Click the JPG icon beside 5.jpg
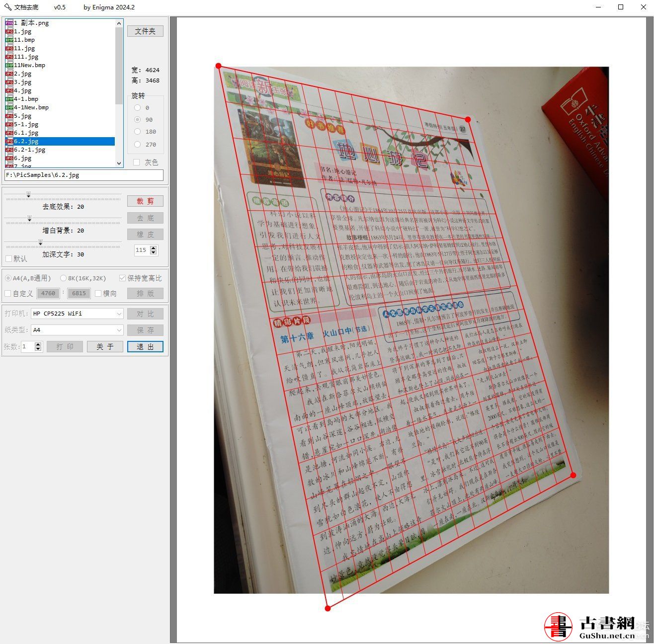The image size is (654, 644). (x=9, y=116)
